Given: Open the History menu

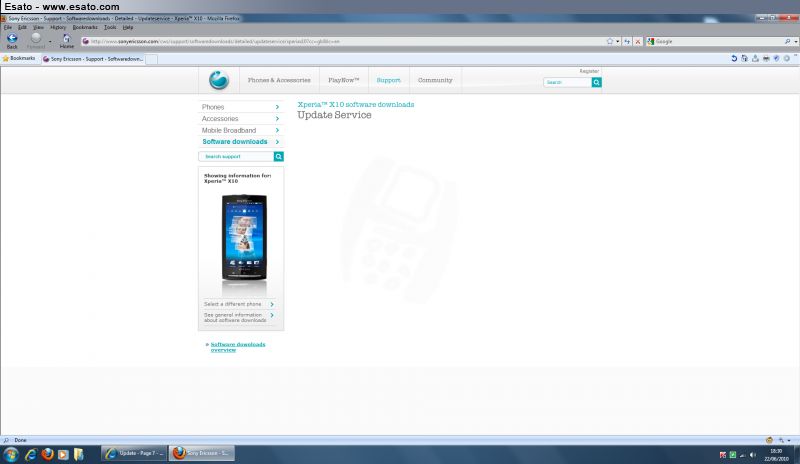Looking at the screenshot, I should tap(58, 28).
